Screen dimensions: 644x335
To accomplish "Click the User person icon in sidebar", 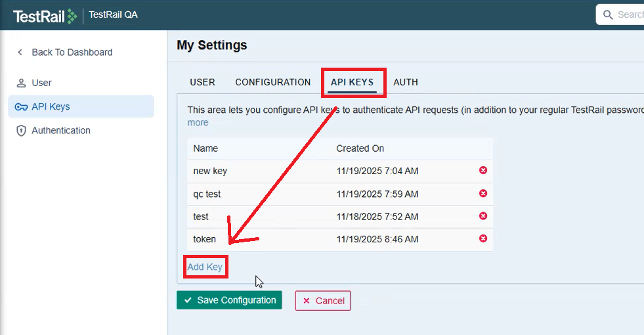I will click(21, 83).
